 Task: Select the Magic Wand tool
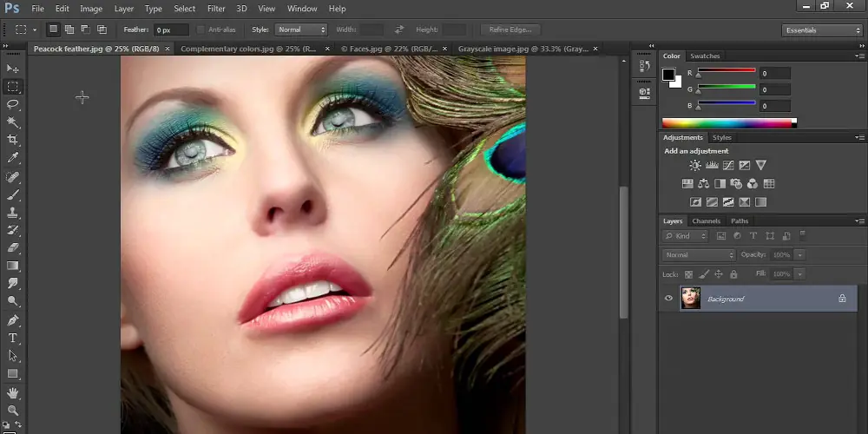click(x=13, y=122)
